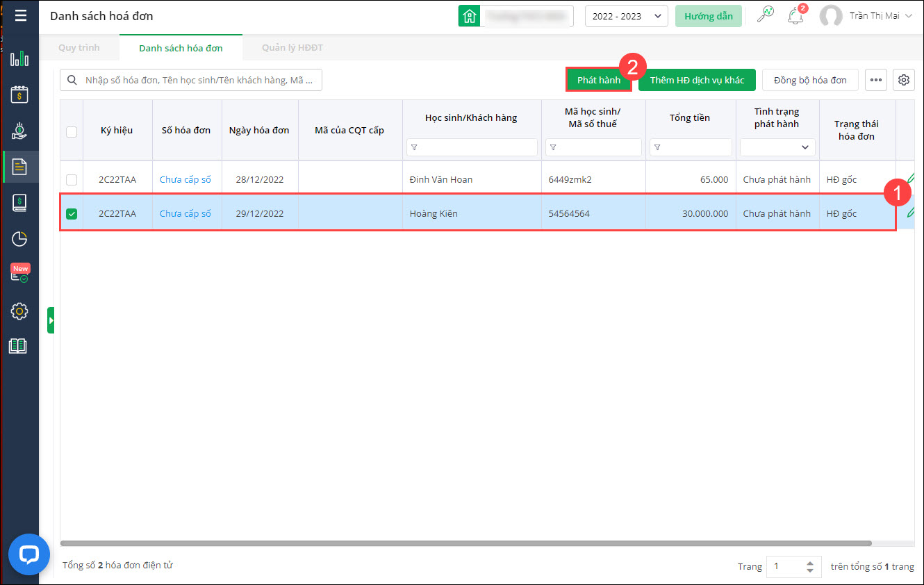The image size is (924, 585).
Task: Open the 2022 - 2023 school year dropdown
Action: pyautogui.click(x=627, y=16)
